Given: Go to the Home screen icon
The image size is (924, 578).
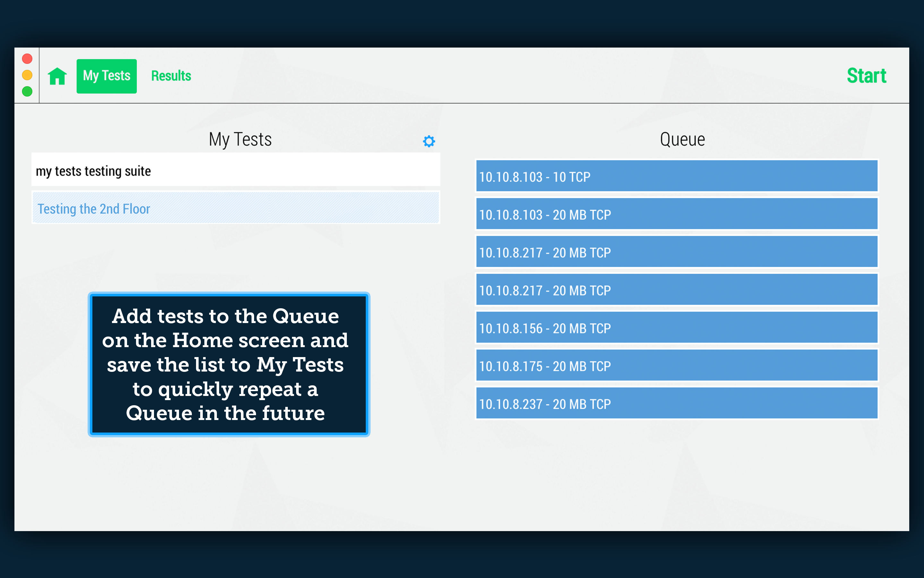Looking at the screenshot, I should (57, 76).
